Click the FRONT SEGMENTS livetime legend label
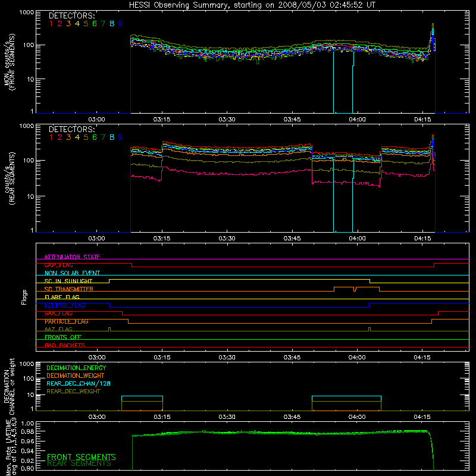This screenshot has width=476, height=476. tap(82, 457)
